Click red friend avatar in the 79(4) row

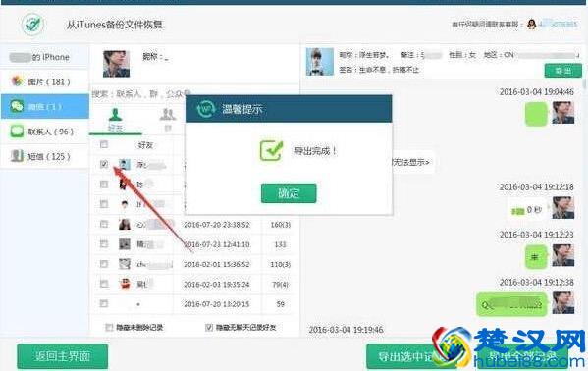(125, 284)
